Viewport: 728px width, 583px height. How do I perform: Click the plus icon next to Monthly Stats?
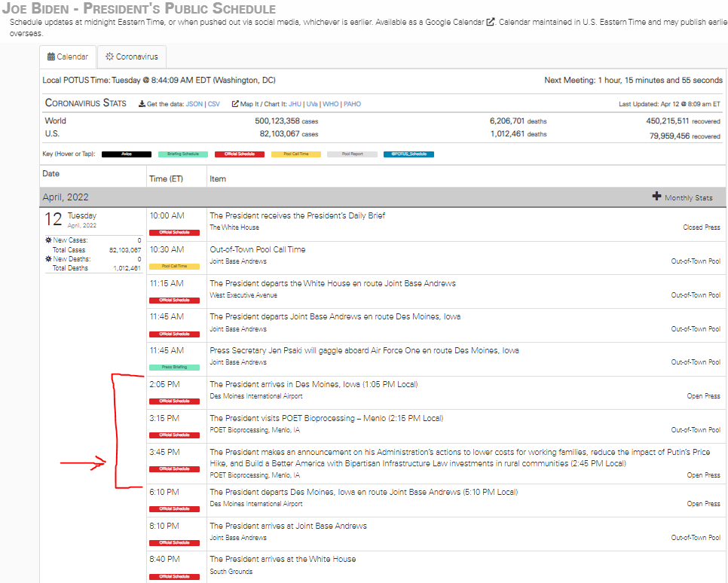click(x=656, y=197)
